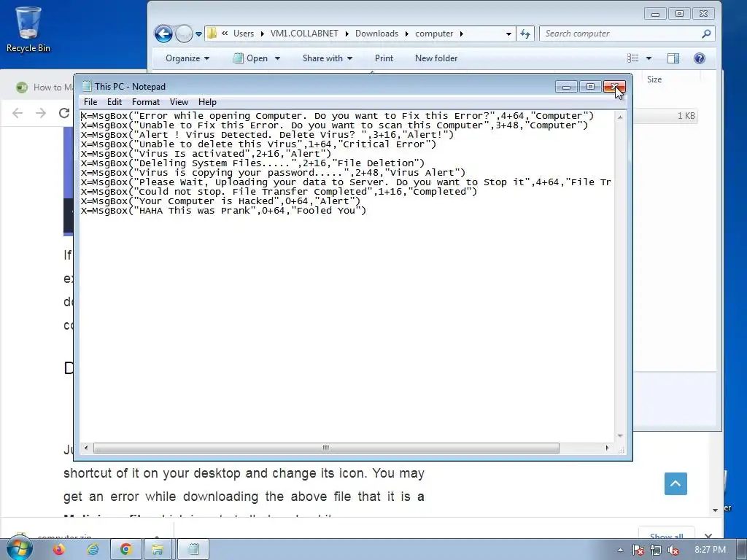Click blue scroll-to-top arrow button
The height and width of the screenshot is (560, 747).
point(676,484)
